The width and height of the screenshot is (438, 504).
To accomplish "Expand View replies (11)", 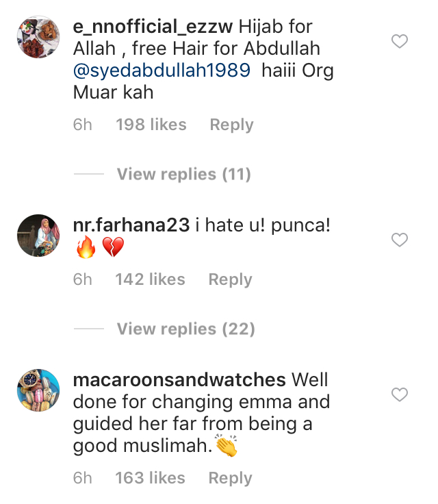I will tap(184, 174).
